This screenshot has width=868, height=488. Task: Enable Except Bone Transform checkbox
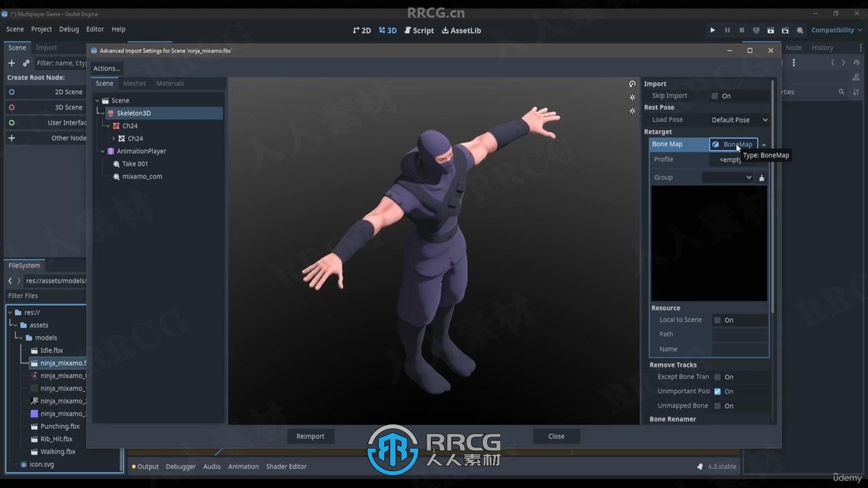pyautogui.click(x=717, y=377)
